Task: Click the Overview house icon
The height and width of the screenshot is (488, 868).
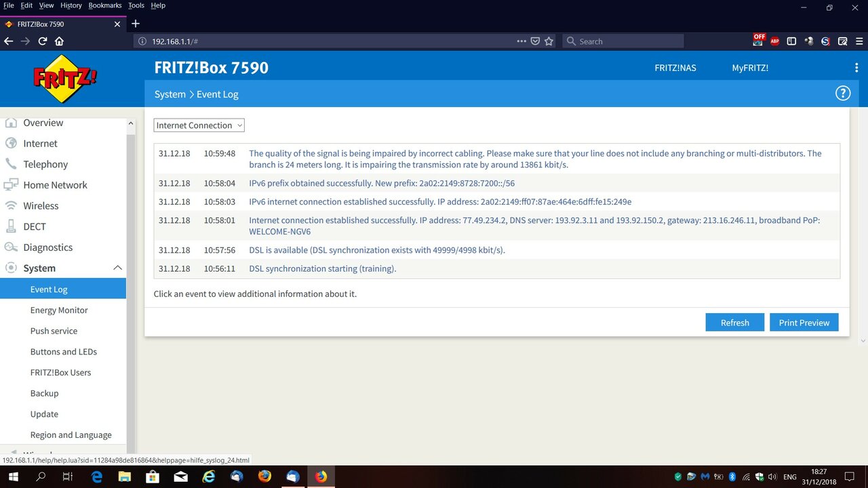Action: (x=11, y=123)
